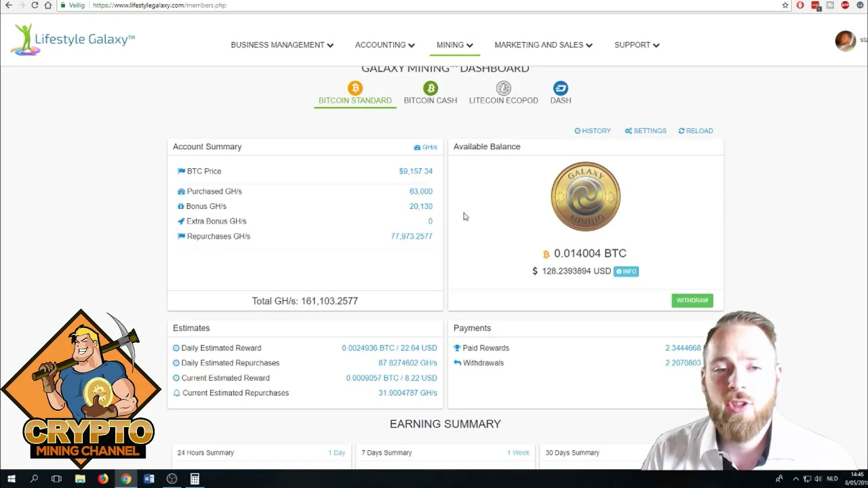868x488 pixels.
Task: Toggle the GH/s unit in Account Summary
Action: coord(426,147)
